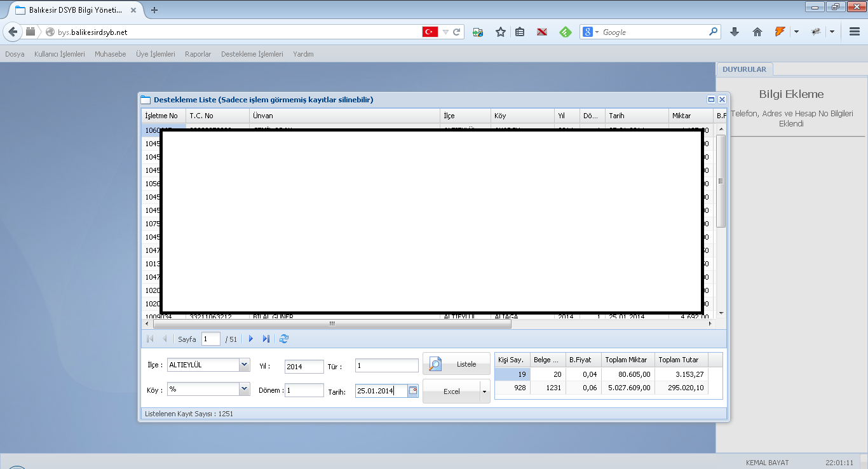Go to Firefox home page icon
This screenshot has width=868, height=469.
[x=757, y=32]
